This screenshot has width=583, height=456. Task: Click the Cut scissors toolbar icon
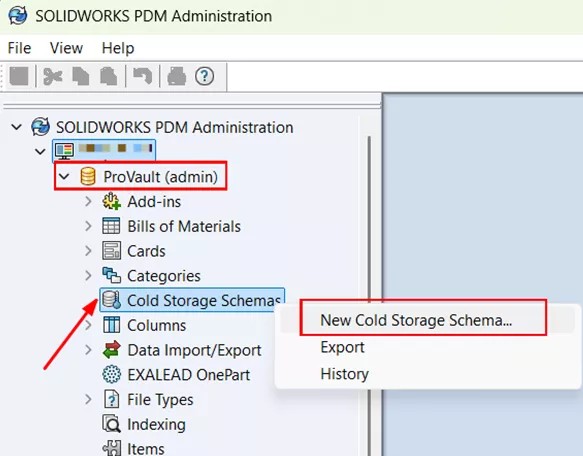[52, 77]
